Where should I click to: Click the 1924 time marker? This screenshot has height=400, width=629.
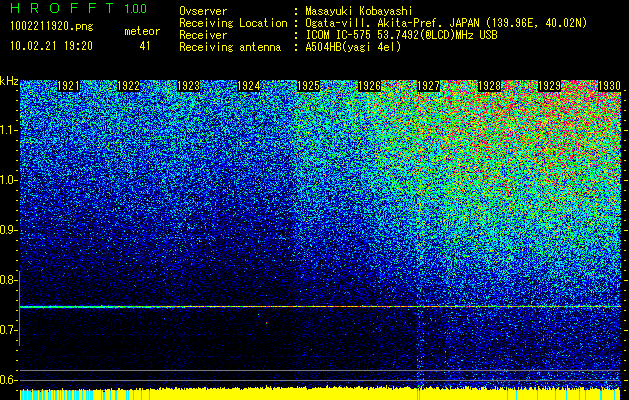(249, 86)
